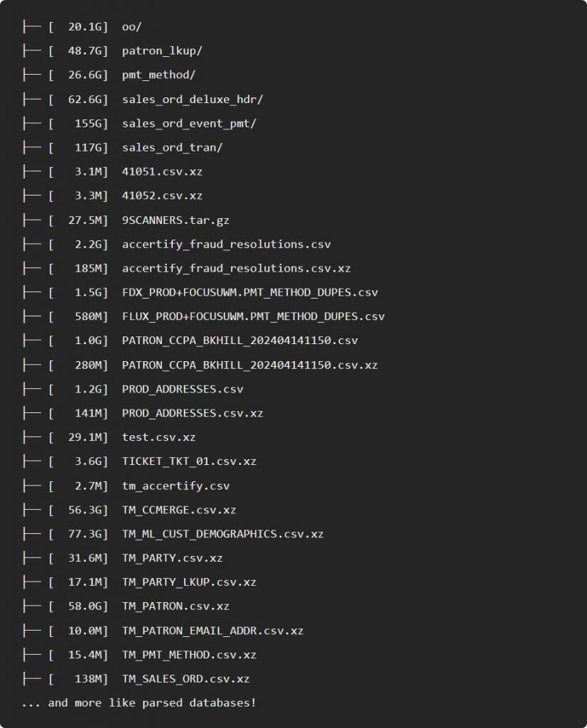The height and width of the screenshot is (728, 587).
Task: Select the tm_accertify.csv entry
Action: pos(176,486)
